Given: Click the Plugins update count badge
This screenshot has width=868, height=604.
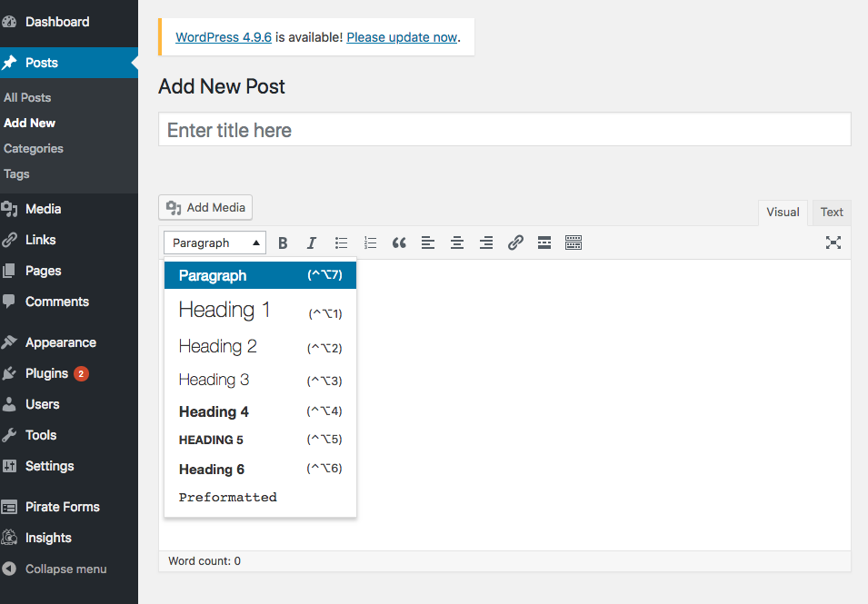Looking at the screenshot, I should click(x=81, y=374).
